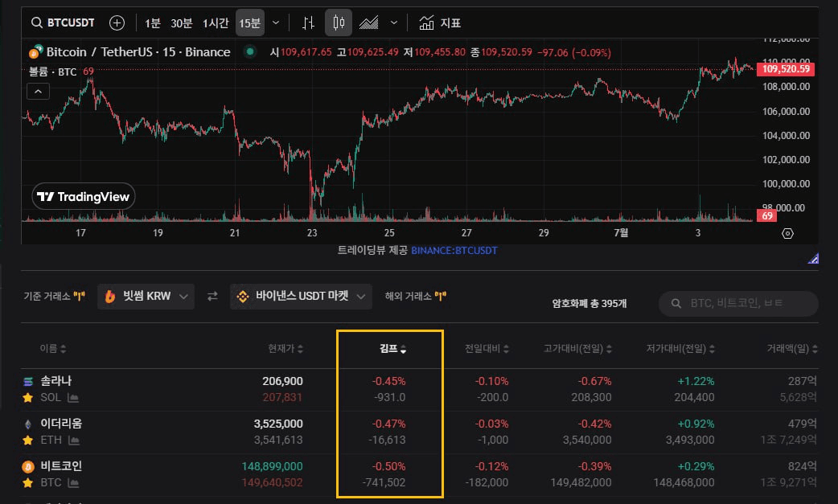Choose the area chart style icon

pyautogui.click(x=369, y=23)
